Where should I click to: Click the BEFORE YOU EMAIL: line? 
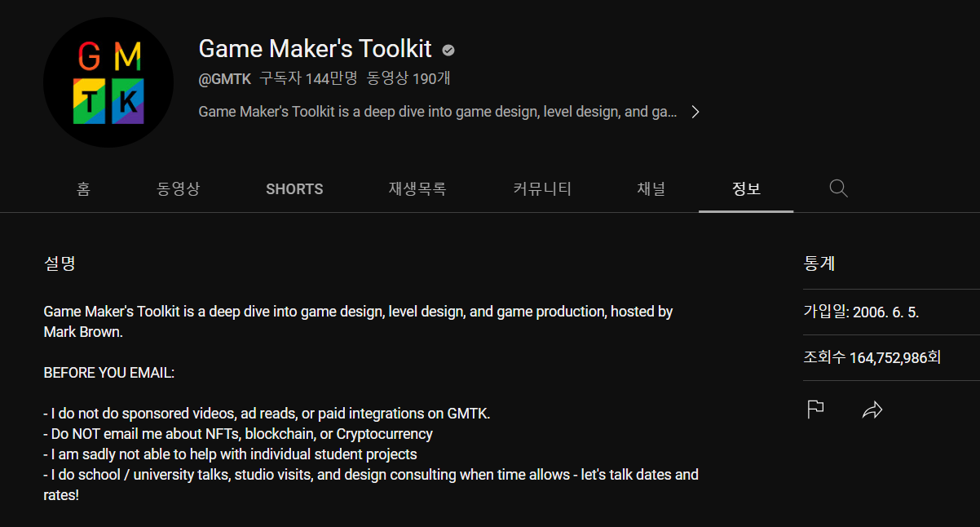click(109, 373)
